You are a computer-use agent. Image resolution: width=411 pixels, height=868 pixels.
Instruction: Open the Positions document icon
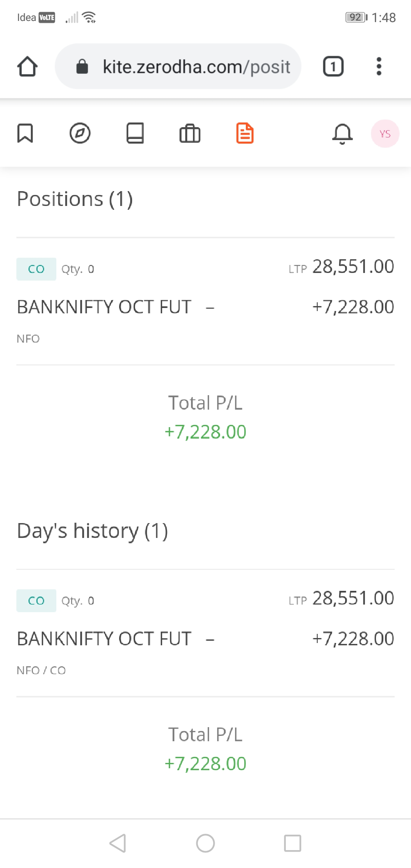[x=245, y=133]
